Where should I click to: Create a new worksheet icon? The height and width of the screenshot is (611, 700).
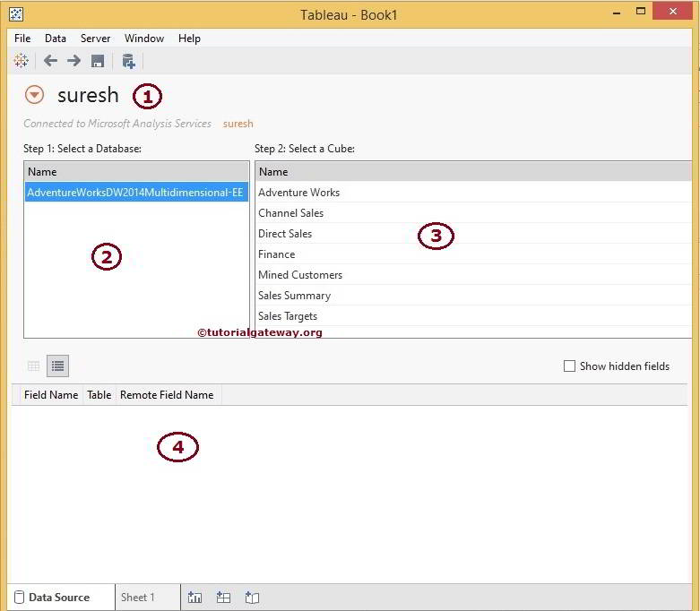[195, 598]
